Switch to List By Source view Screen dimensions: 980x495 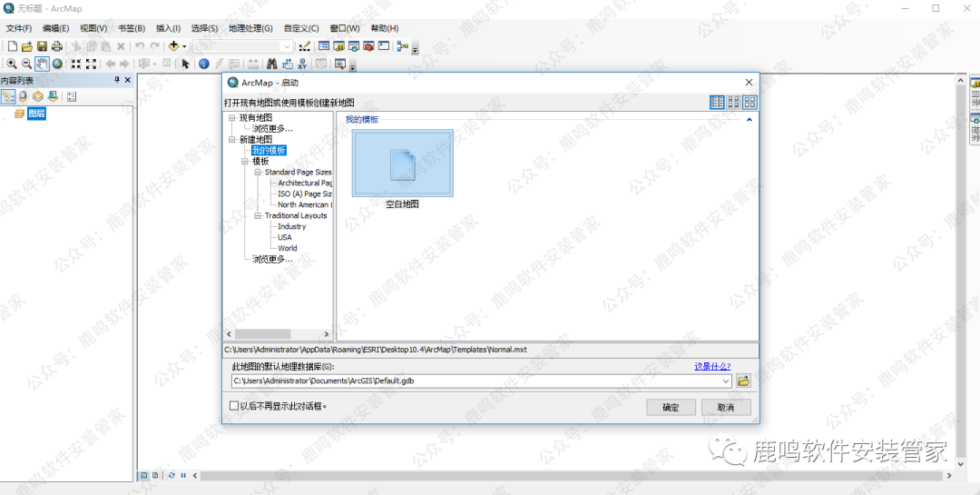pyautogui.click(x=23, y=96)
